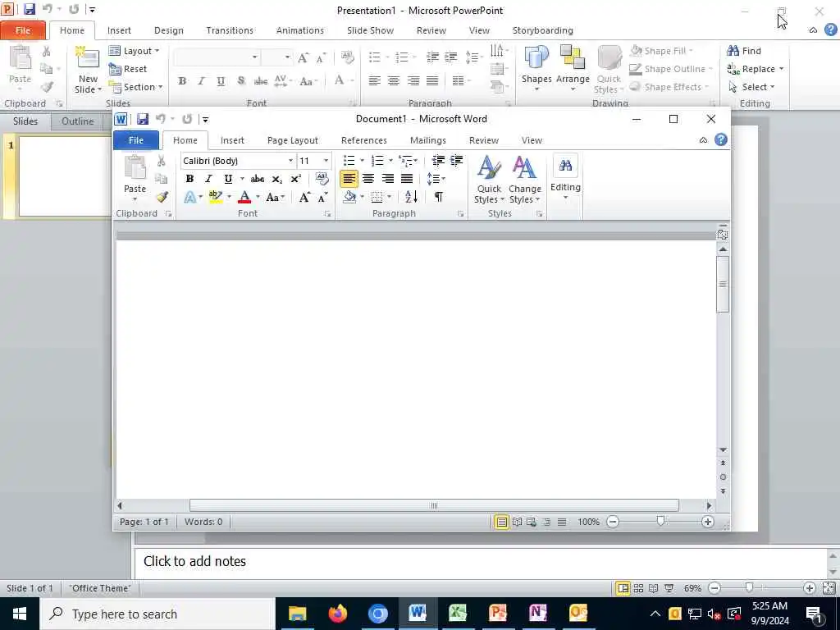840x630 pixels.
Task: Open Excel from the taskbar
Action: click(x=458, y=614)
